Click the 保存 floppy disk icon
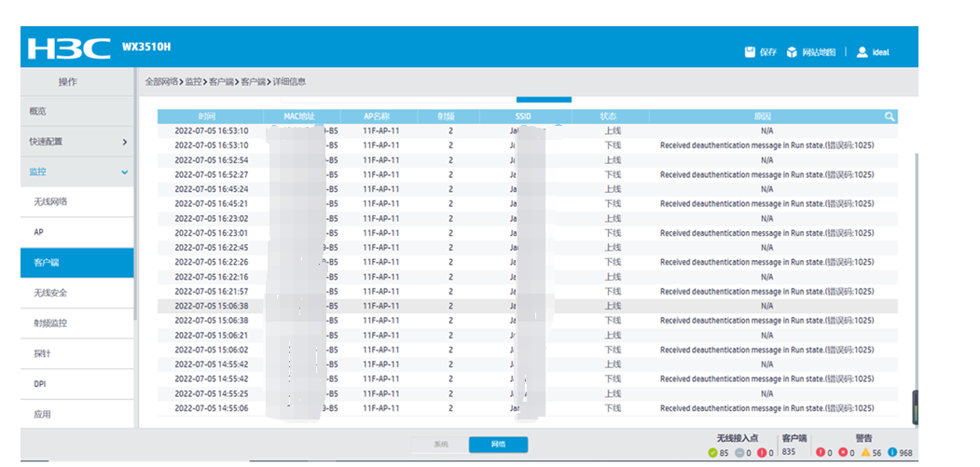Viewport: 980px width, 467px height. pos(750,52)
